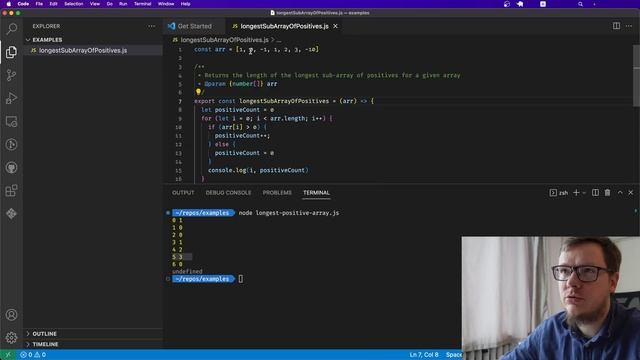
Task: Open the Code application menu
Action: click(x=23, y=4)
